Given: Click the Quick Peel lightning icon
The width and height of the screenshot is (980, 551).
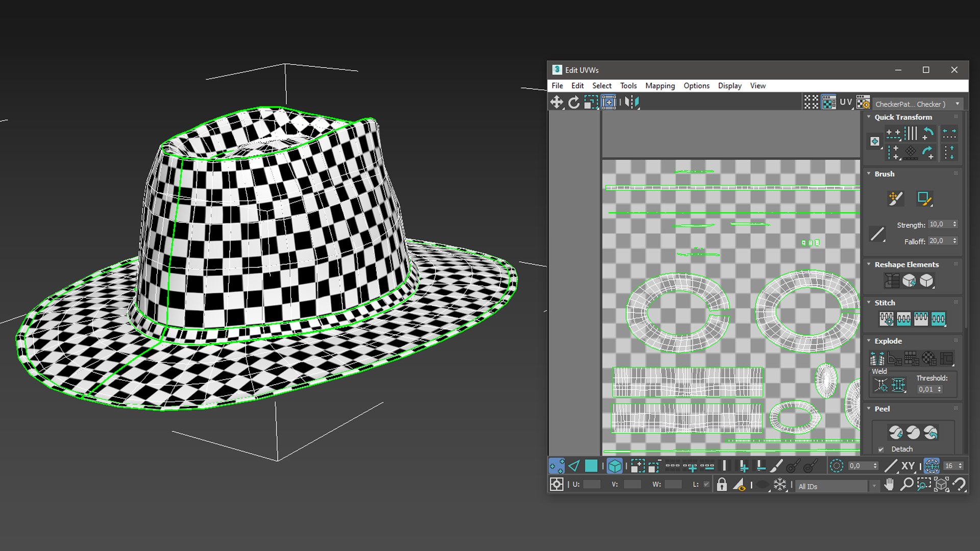Looking at the screenshot, I should point(896,433).
